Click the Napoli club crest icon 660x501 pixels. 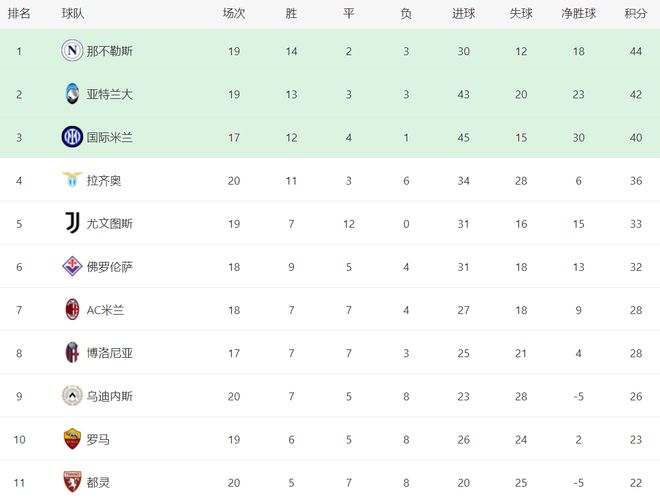click(x=72, y=51)
